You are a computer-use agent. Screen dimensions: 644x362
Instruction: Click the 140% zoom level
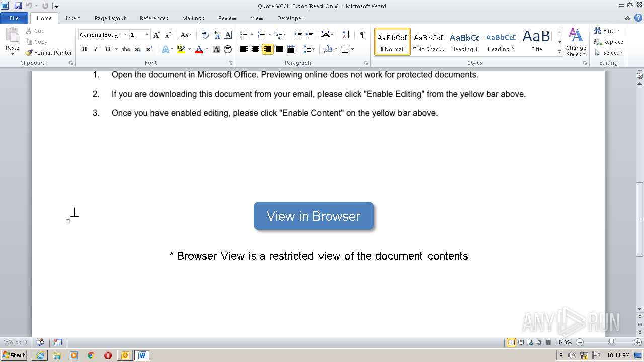(565, 342)
